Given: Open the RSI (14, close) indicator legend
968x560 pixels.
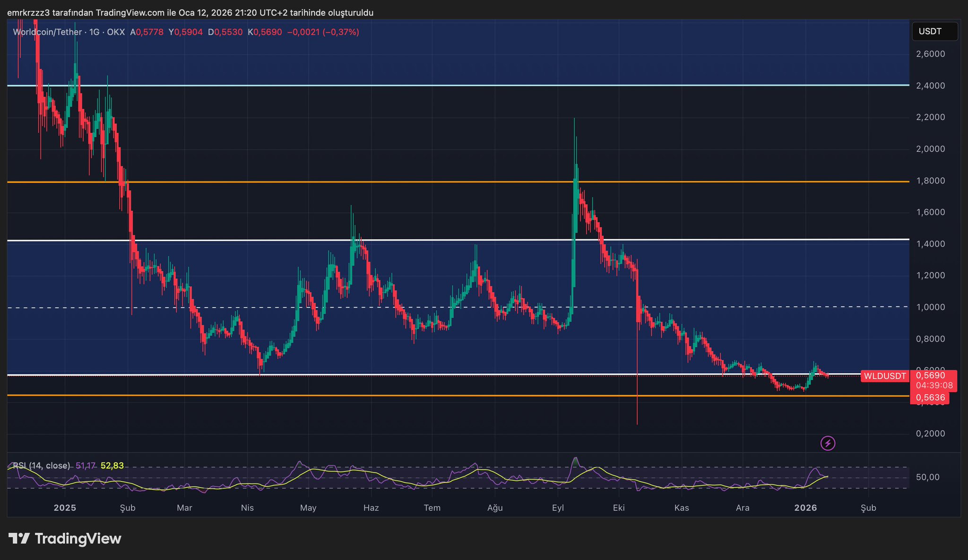Looking at the screenshot, I should point(42,465).
